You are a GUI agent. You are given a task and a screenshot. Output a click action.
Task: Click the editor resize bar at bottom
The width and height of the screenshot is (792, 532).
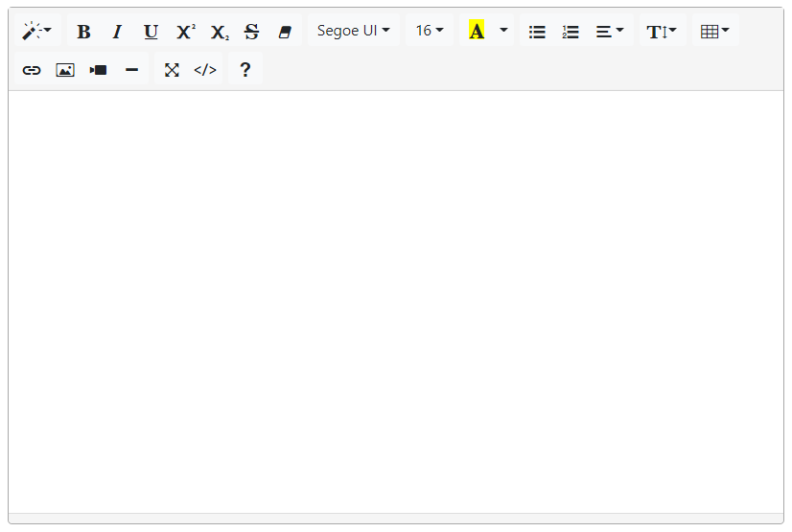pos(396,519)
